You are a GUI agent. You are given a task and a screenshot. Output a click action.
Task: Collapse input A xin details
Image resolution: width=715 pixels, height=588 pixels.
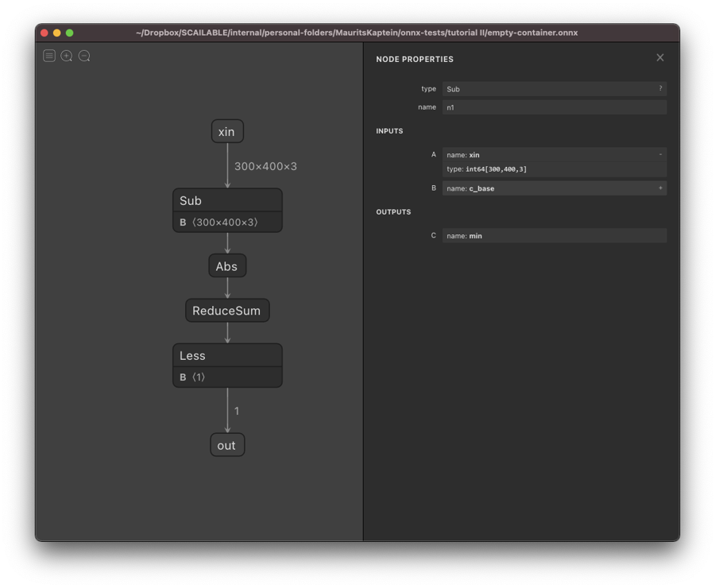click(659, 155)
